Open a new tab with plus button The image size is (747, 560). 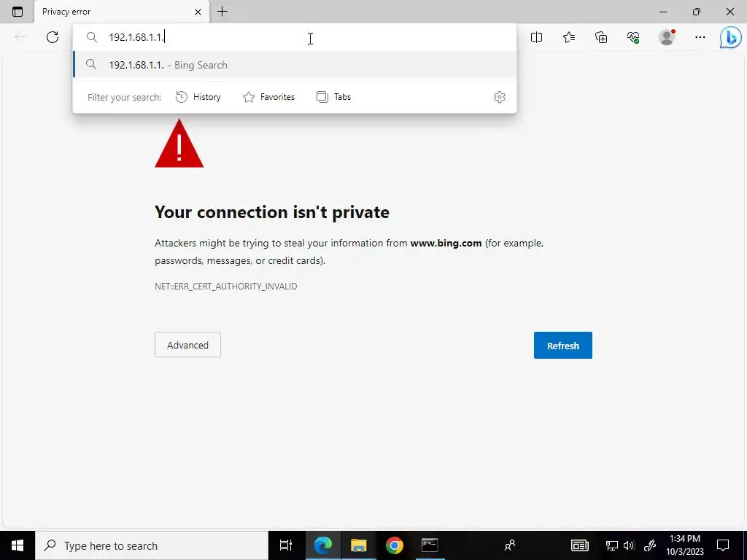coord(222,12)
